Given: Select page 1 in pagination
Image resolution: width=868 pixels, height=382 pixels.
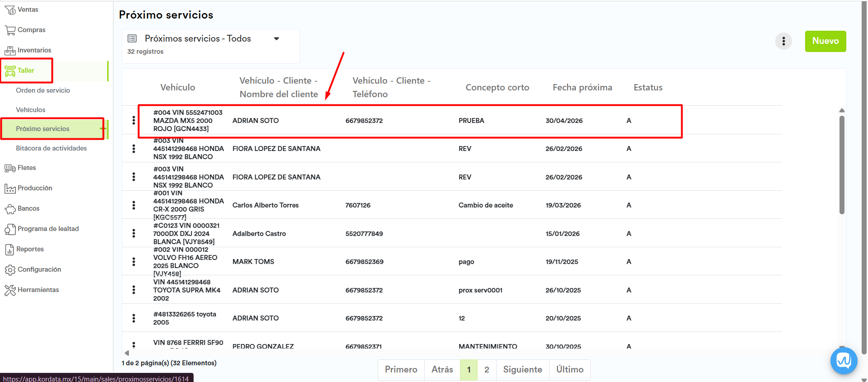Looking at the screenshot, I should [x=469, y=370].
